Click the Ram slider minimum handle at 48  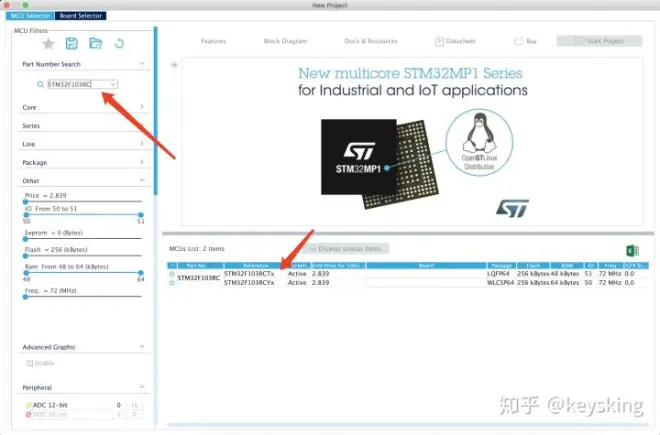(x=26, y=273)
